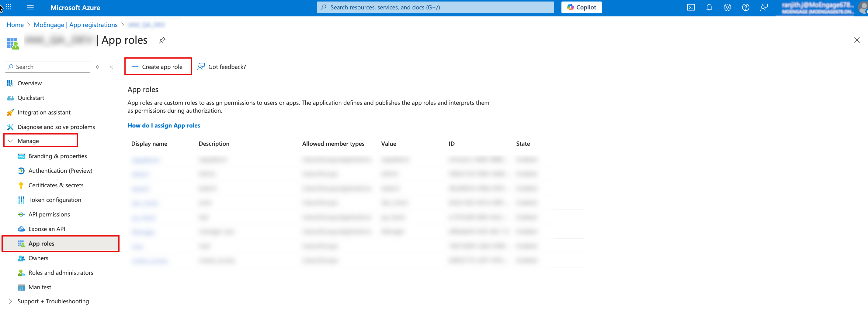Open API permissions menu item
This screenshot has width=868, height=320.
click(x=49, y=215)
